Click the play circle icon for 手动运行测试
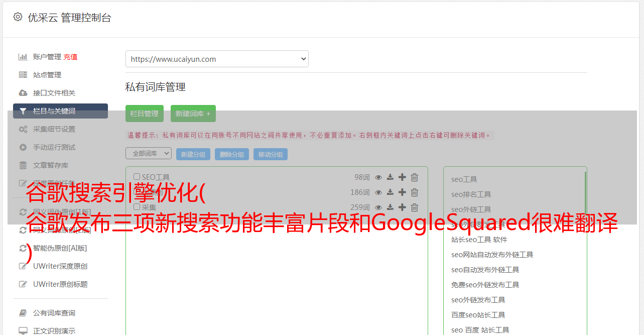The width and height of the screenshot is (644, 335). (x=23, y=147)
